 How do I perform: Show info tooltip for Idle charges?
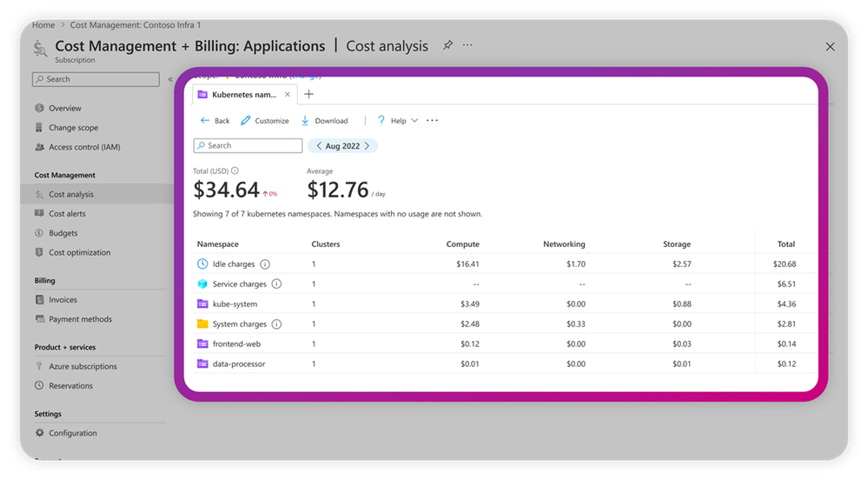pyautogui.click(x=265, y=264)
